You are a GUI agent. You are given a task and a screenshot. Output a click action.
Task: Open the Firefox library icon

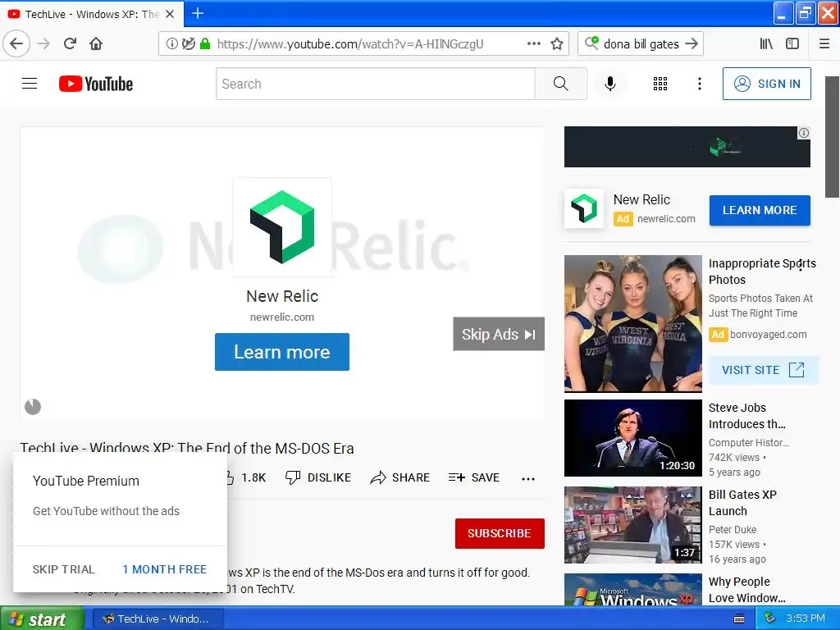tap(766, 44)
